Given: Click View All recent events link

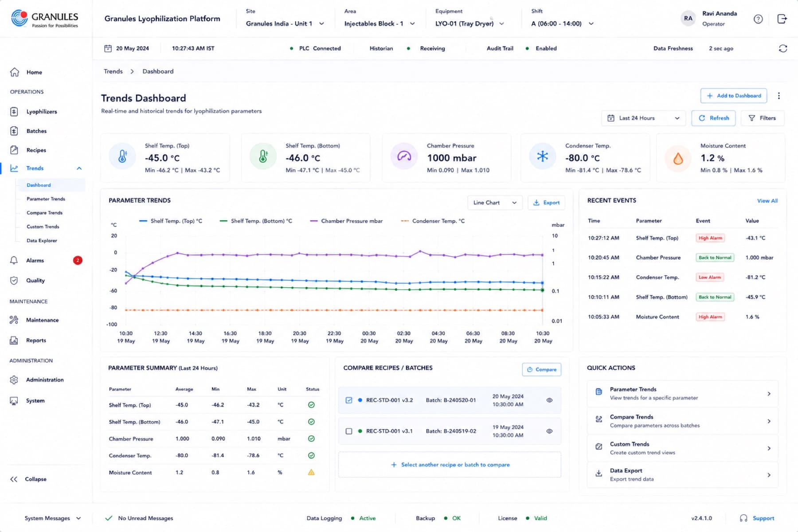Looking at the screenshot, I should [767, 201].
